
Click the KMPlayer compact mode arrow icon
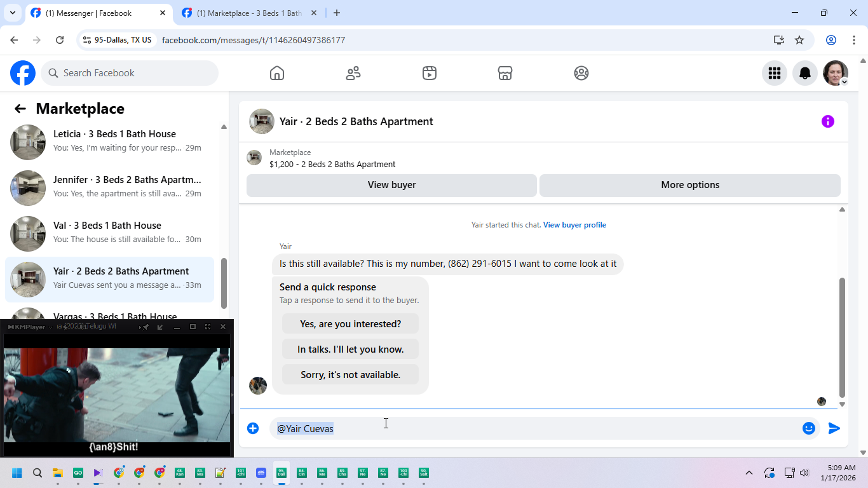160,327
